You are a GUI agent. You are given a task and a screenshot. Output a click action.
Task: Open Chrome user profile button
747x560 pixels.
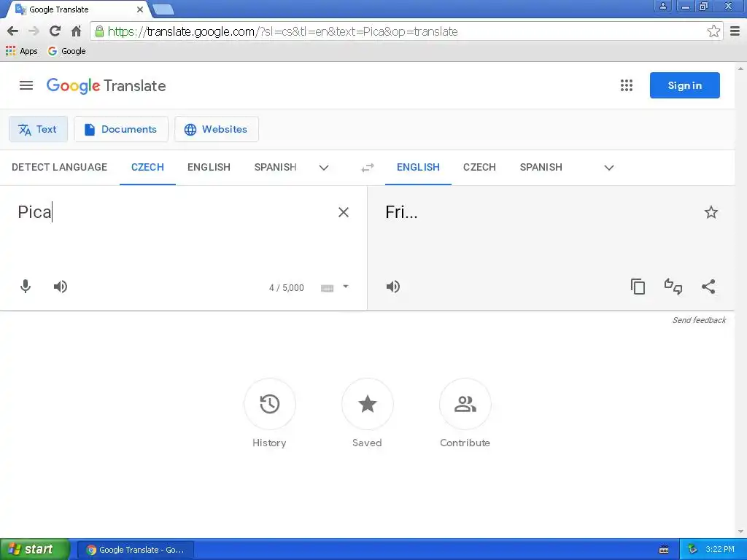click(662, 6)
